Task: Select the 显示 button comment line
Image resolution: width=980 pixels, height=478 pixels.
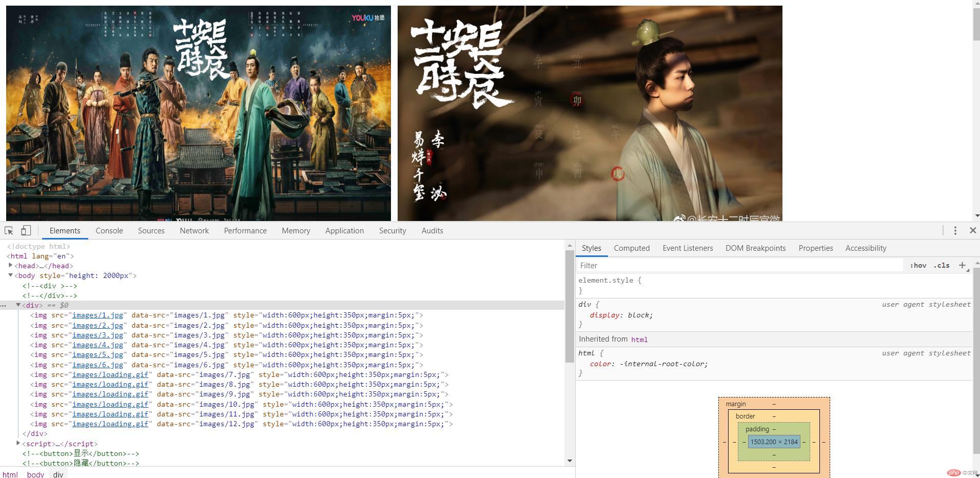Action: pyautogui.click(x=81, y=453)
